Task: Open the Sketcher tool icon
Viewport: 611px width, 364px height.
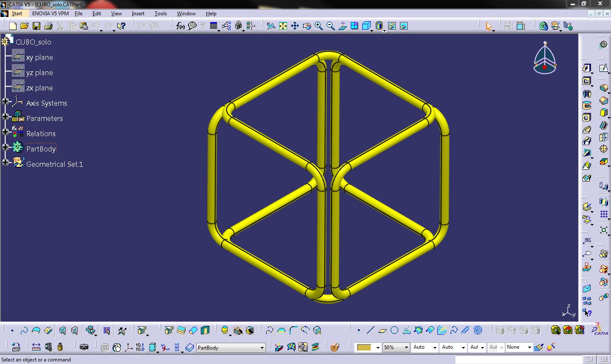Action: [x=604, y=68]
